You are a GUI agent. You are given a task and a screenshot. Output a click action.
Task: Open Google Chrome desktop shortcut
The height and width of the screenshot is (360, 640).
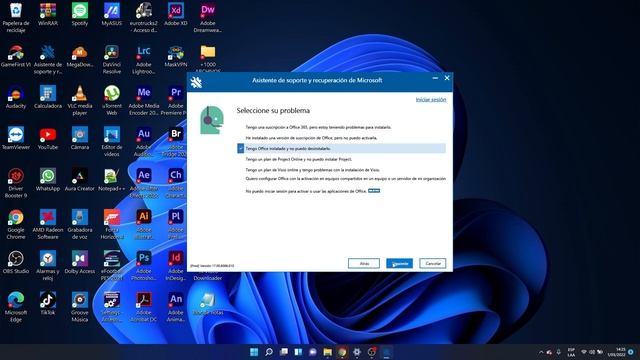pos(16,224)
